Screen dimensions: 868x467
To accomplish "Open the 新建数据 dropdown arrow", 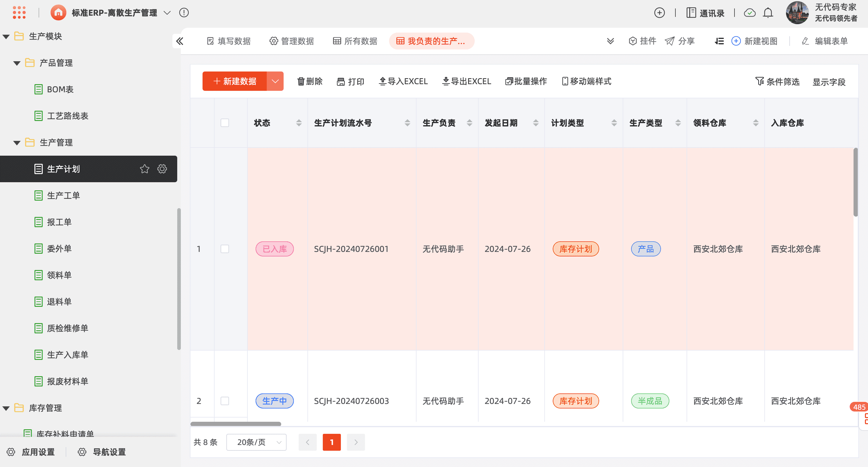I will click(x=275, y=81).
